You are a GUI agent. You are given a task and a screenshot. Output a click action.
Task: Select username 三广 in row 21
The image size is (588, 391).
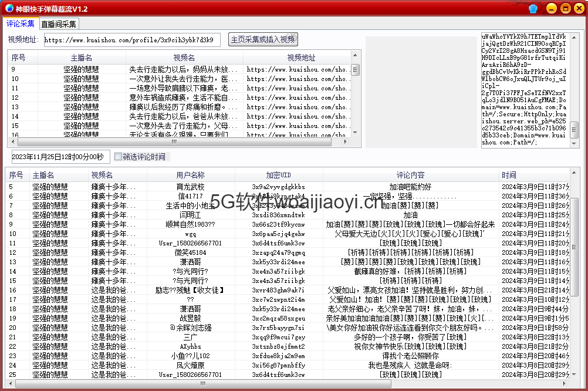(x=191, y=337)
